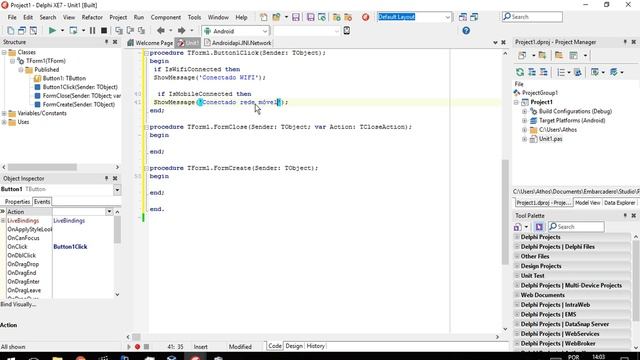The height and width of the screenshot is (360, 640).
Task: Click the red record macro button
Action: click(x=138, y=347)
